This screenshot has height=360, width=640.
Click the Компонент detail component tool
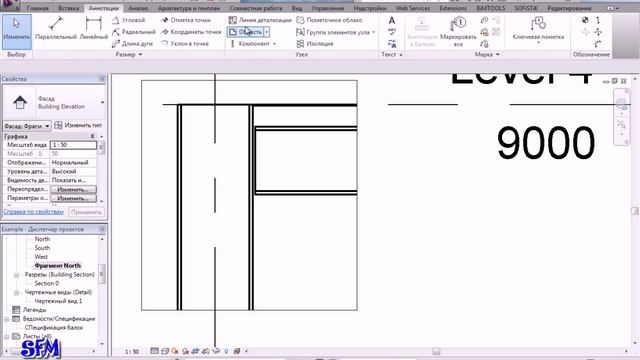249,44
